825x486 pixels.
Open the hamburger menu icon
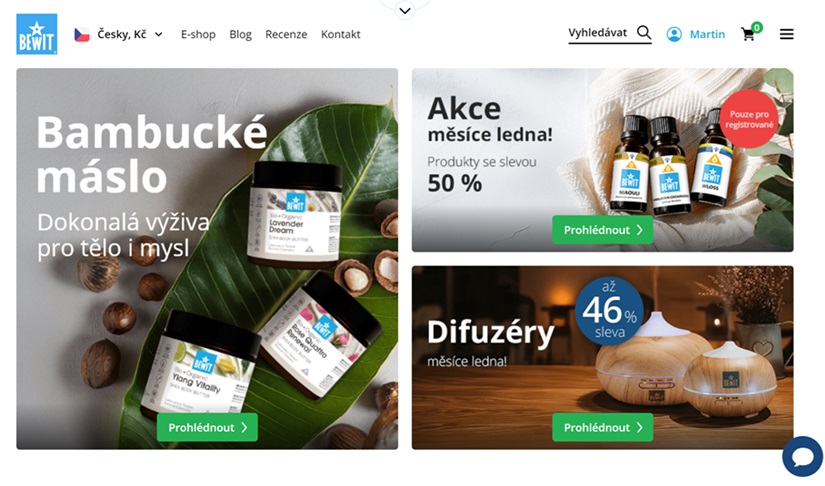[787, 34]
